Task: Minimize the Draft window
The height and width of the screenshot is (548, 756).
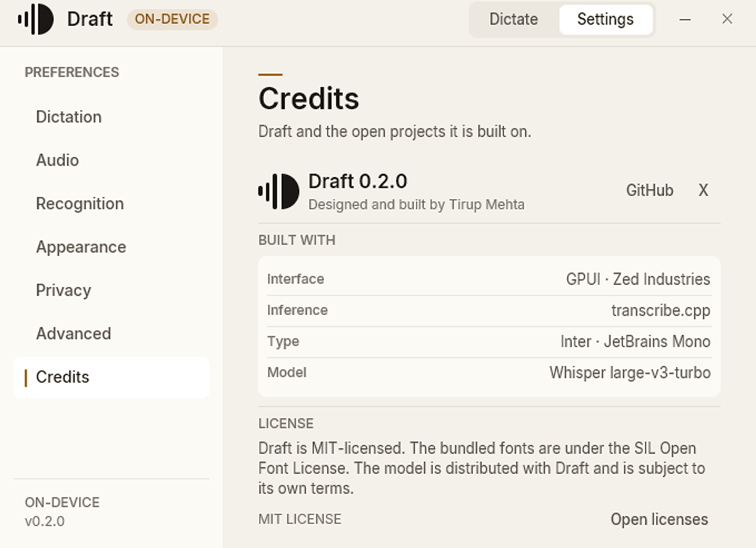Action: pos(685,19)
